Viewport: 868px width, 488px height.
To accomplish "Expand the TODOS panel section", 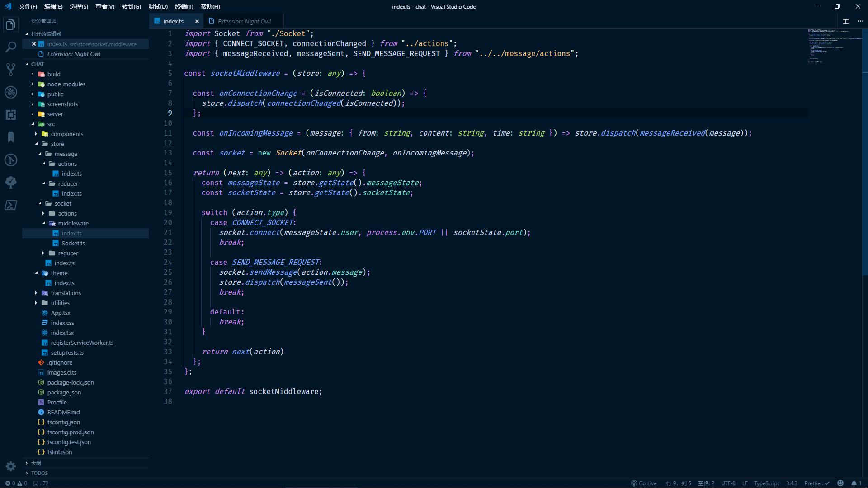I will [x=39, y=473].
